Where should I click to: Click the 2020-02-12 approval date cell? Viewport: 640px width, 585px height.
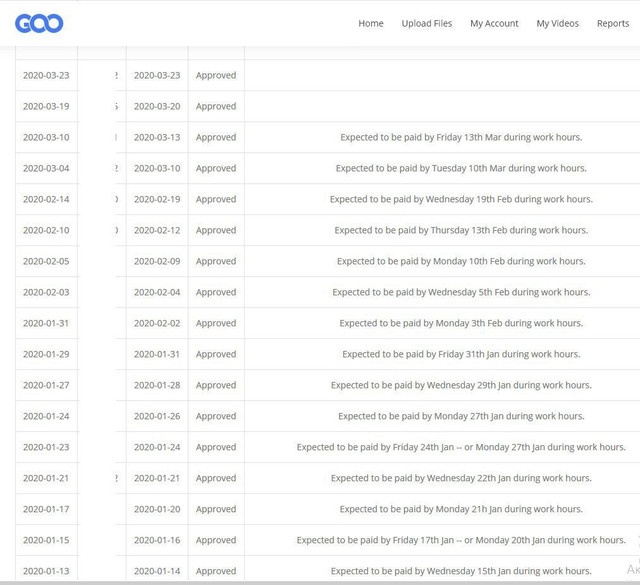pos(157,230)
